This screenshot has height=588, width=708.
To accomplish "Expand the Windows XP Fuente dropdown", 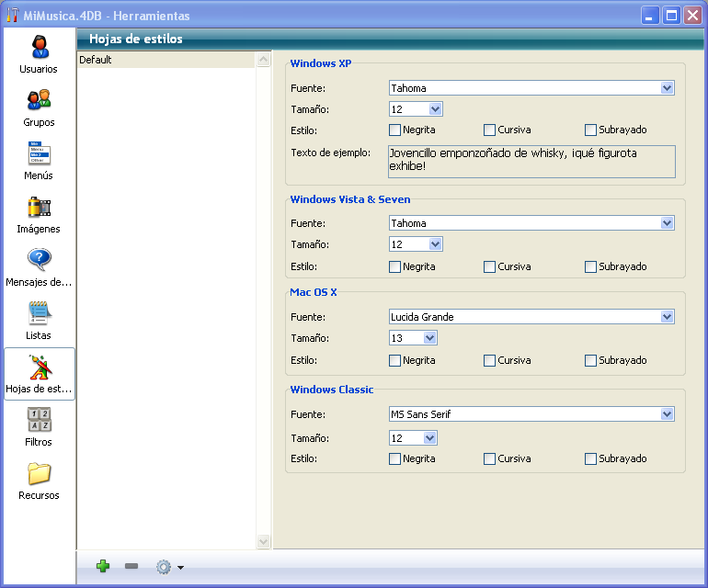I will tap(668, 88).
